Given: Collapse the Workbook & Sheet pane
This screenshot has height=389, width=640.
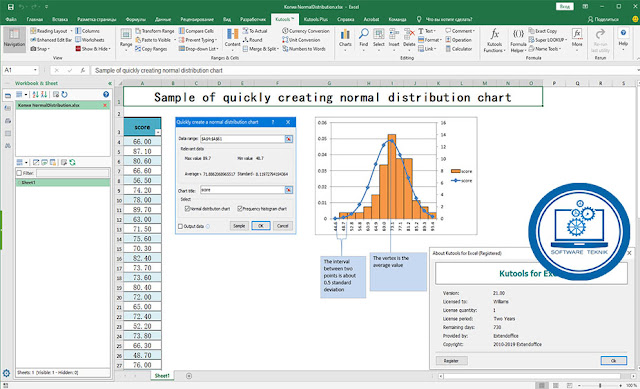Looking at the screenshot, I should [110, 83].
